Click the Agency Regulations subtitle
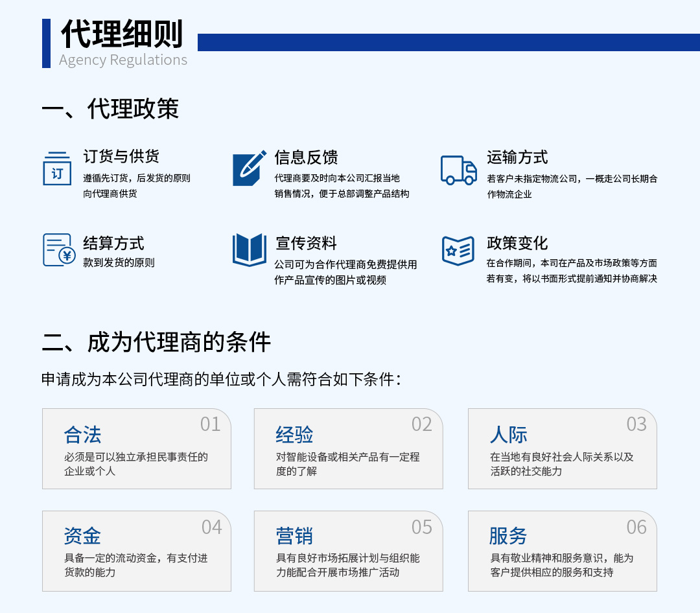Viewport: 700px width, 613px height. 123,60
